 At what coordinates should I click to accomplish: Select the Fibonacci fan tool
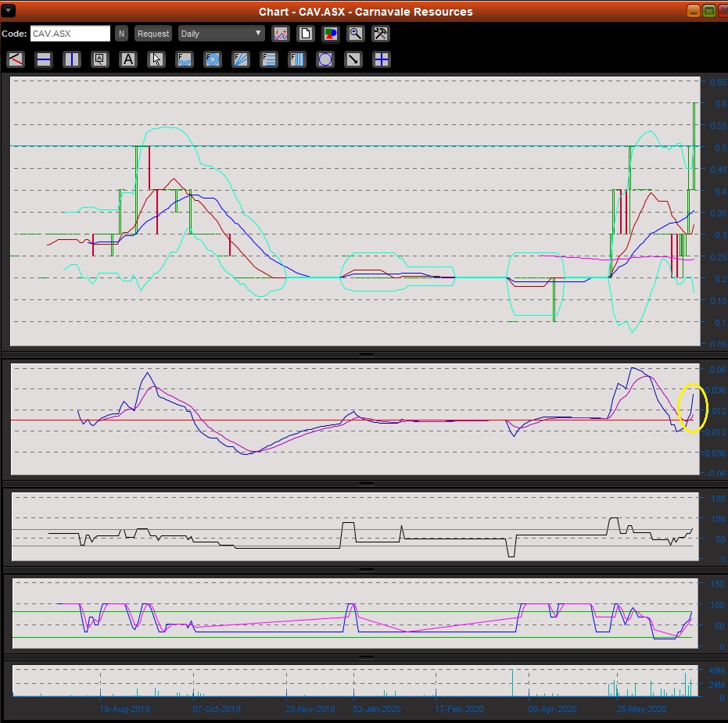click(x=241, y=59)
